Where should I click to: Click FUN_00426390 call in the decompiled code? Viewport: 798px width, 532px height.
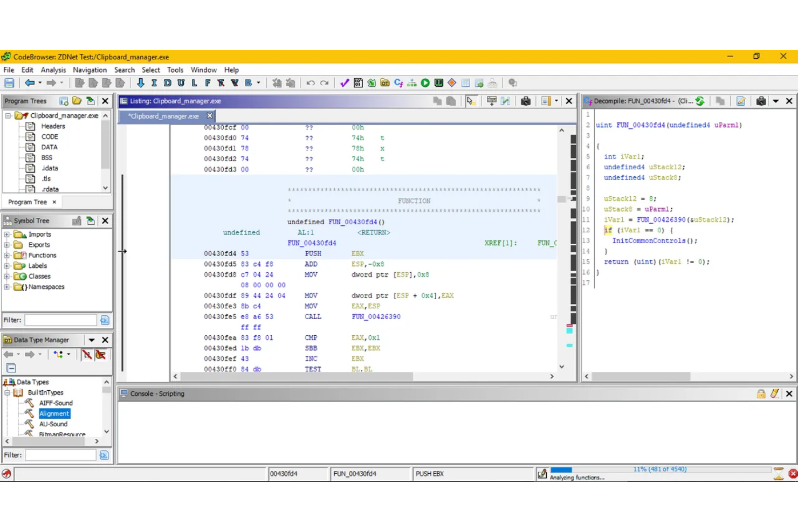pos(662,219)
